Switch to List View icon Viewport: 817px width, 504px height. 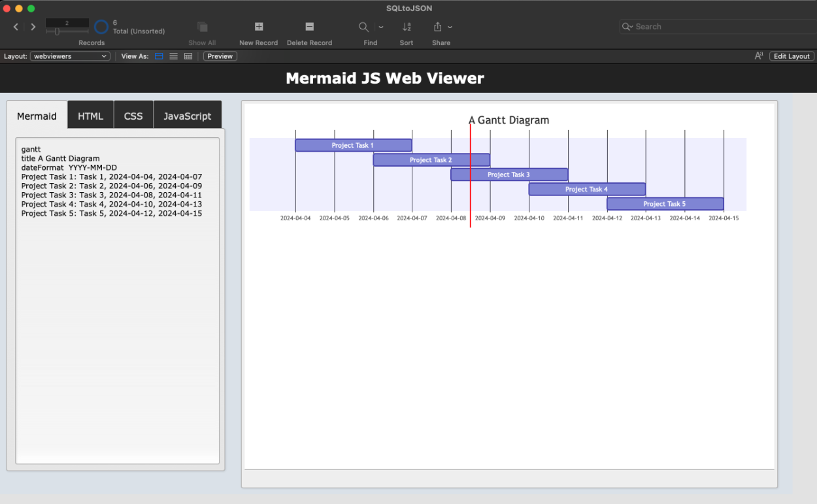(173, 56)
